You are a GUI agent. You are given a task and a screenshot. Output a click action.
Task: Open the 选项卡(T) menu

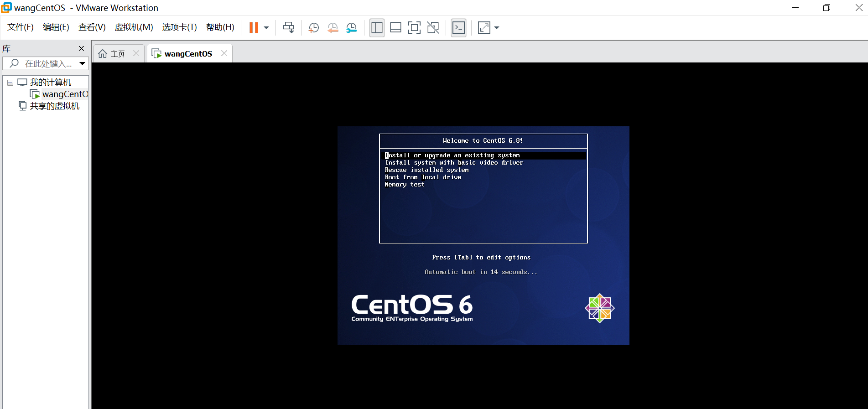tap(180, 27)
